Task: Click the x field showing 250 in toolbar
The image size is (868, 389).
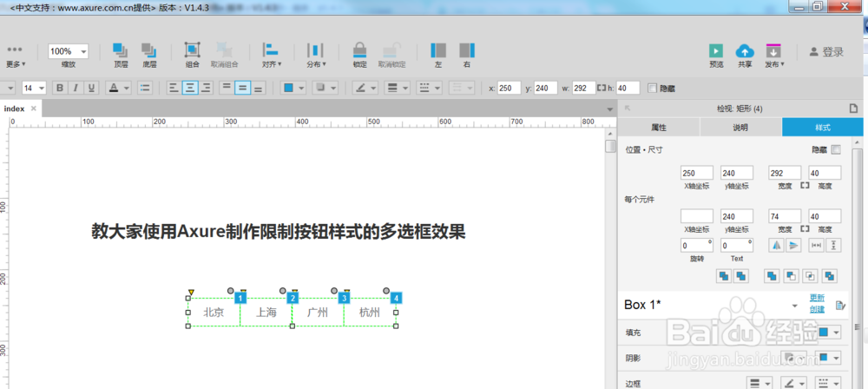Action: [x=509, y=88]
